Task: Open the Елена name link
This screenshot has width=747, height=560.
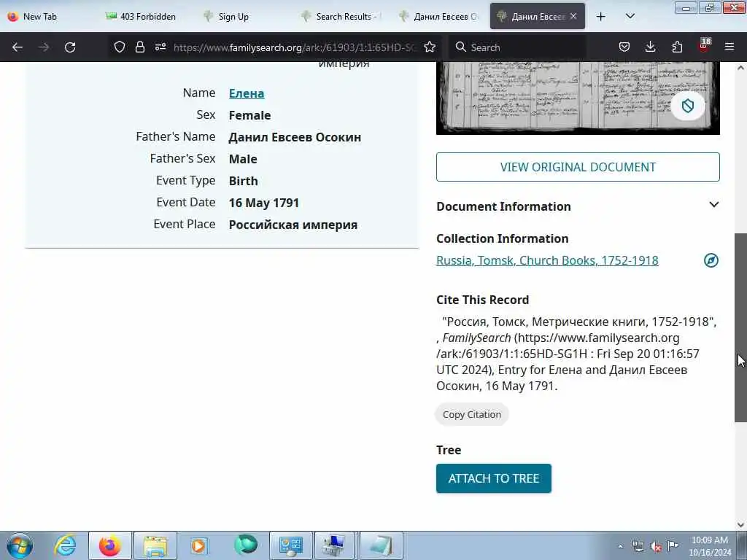Action: (247, 93)
